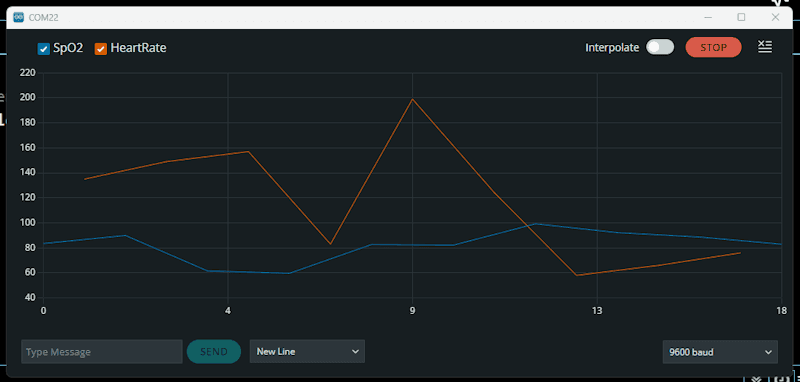Click the COM22 window title text

click(43, 18)
